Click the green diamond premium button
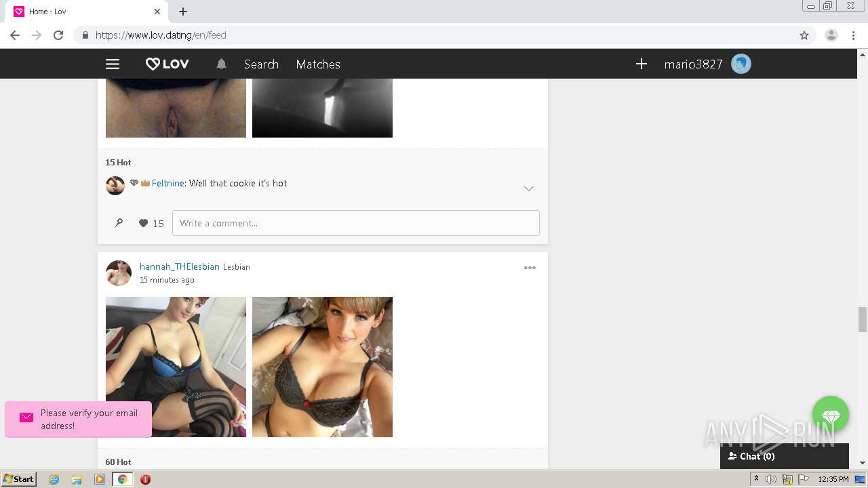 [831, 415]
